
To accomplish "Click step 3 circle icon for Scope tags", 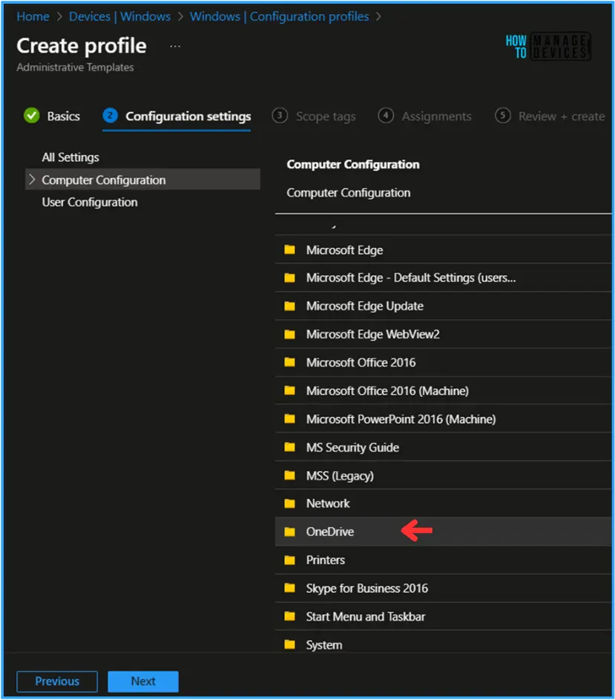I will pyautogui.click(x=280, y=116).
